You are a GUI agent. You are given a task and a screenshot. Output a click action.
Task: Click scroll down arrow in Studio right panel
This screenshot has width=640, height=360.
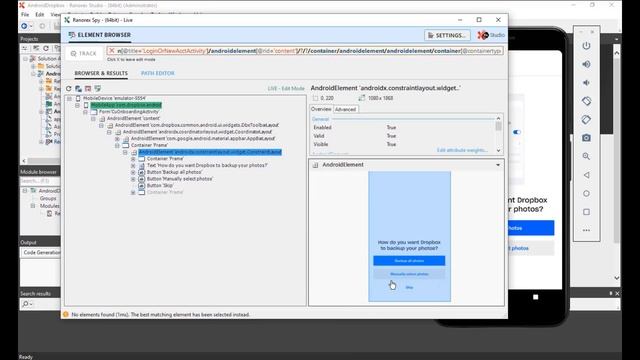coord(616,278)
